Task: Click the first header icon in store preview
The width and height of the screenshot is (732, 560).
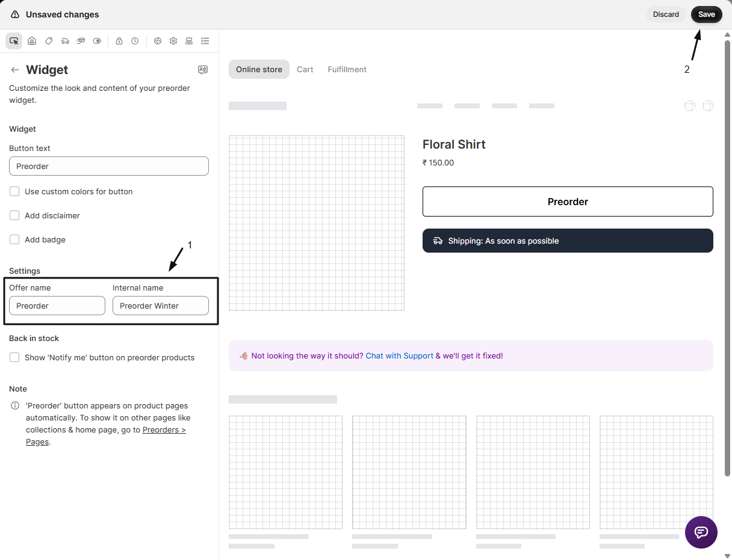Action: [690, 106]
